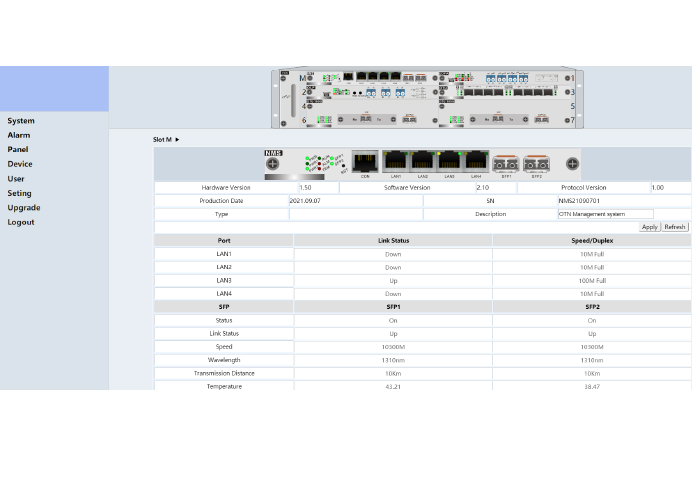Click the CON console port on NMS card
The width and height of the screenshot is (700, 500).
366,162
